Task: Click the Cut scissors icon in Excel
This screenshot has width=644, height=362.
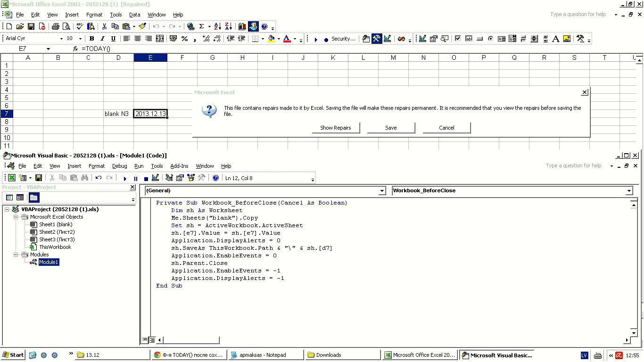Action: pos(104,26)
